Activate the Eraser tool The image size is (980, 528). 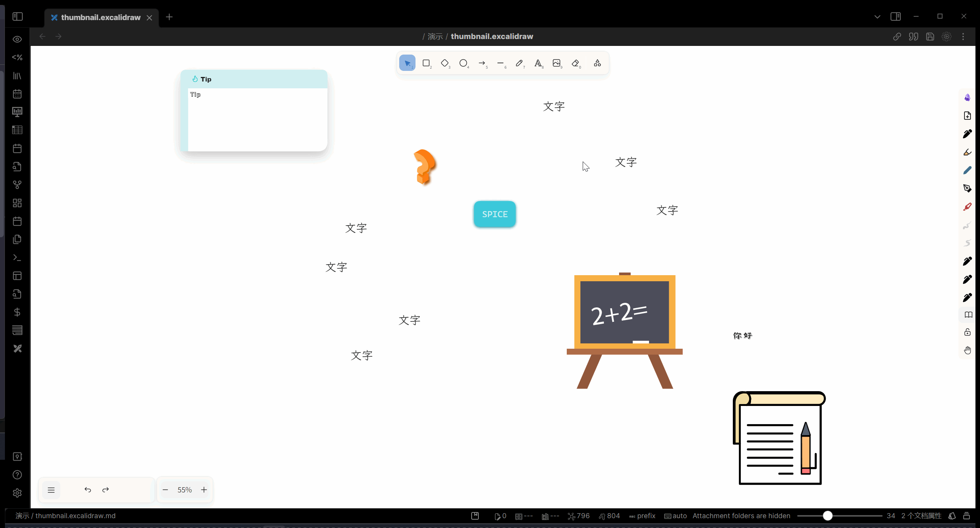coord(575,63)
